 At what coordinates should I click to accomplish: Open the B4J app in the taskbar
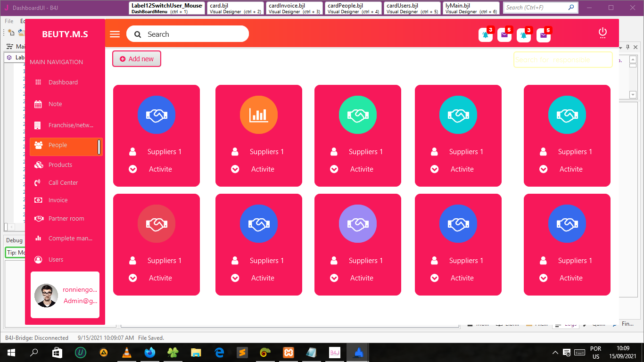pos(334,352)
